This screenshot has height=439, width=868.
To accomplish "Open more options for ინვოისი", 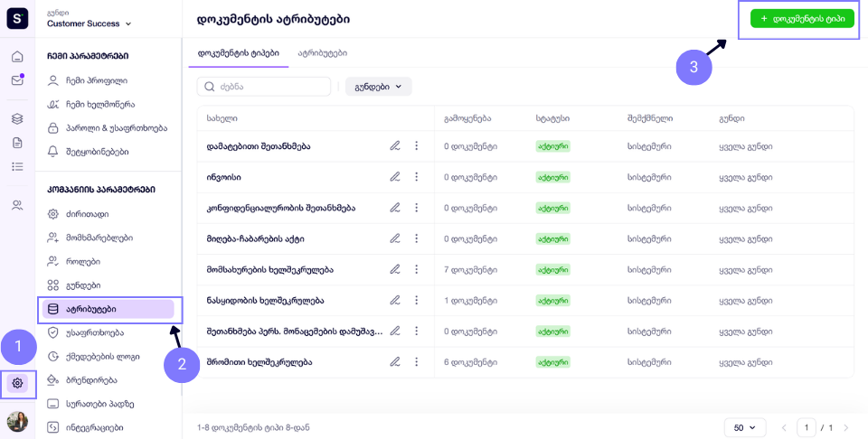I will [416, 177].
